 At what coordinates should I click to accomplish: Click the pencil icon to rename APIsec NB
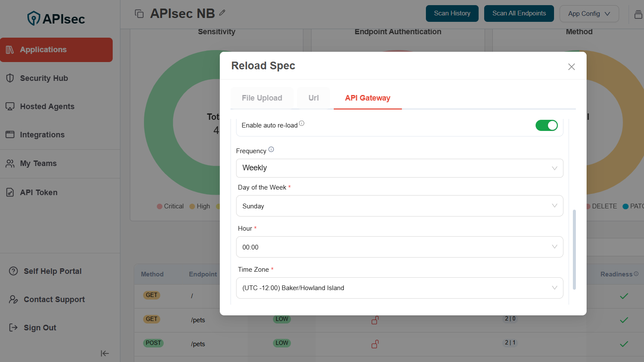tap(222, 13)
